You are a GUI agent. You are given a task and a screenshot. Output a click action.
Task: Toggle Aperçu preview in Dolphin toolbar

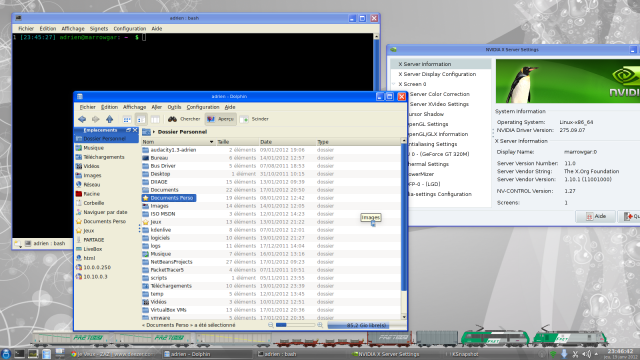tap(220, 119)
